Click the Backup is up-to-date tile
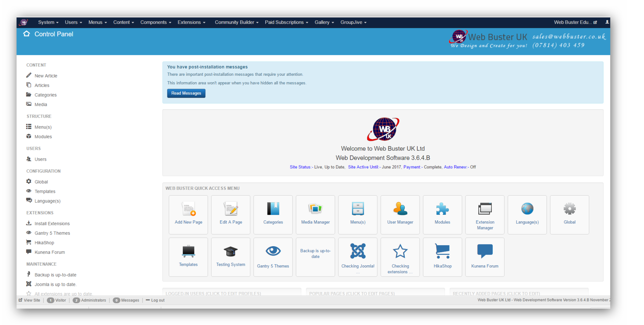Screen dimensions: 644x325 coord(315,257)
